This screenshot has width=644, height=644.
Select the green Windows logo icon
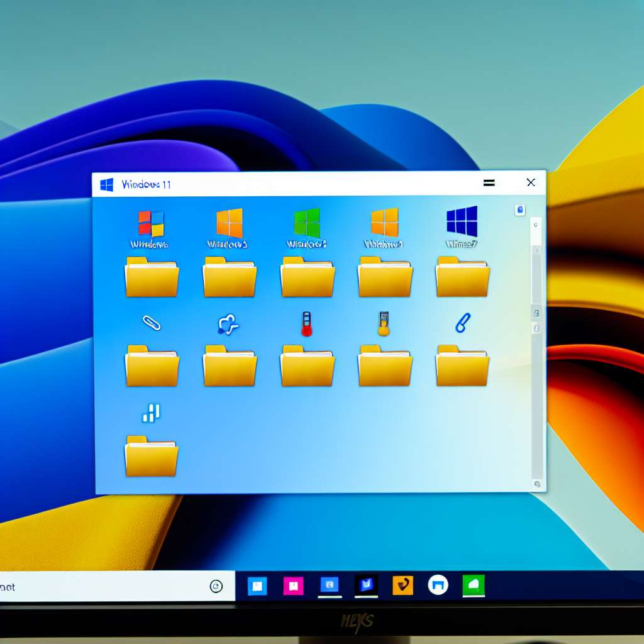tap(307, 223)
